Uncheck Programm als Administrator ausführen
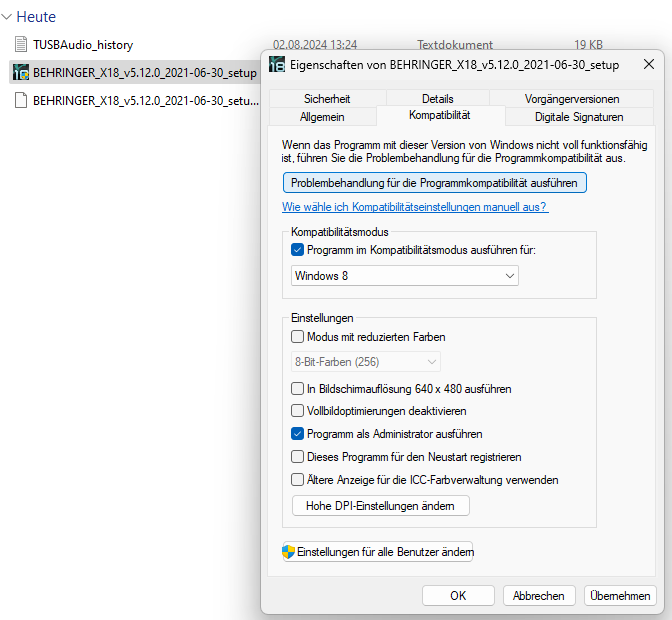Viewport: 672px width, 620px height. click(297, 434)
